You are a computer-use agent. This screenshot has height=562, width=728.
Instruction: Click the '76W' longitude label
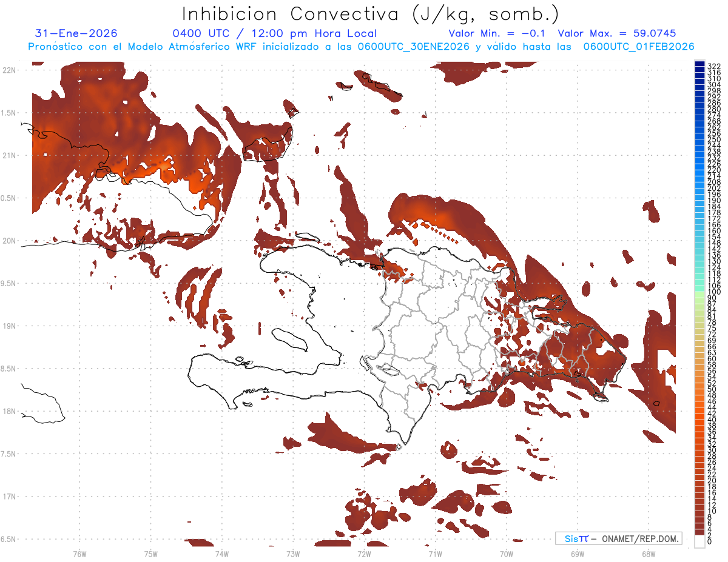click(x=79, y=554)
